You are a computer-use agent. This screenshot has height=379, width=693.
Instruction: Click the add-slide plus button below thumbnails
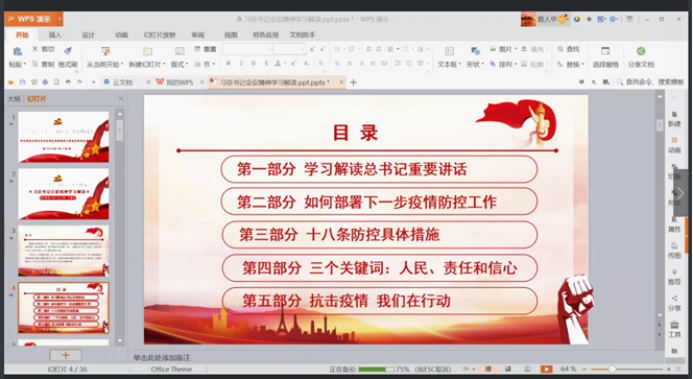coord(65,355)
